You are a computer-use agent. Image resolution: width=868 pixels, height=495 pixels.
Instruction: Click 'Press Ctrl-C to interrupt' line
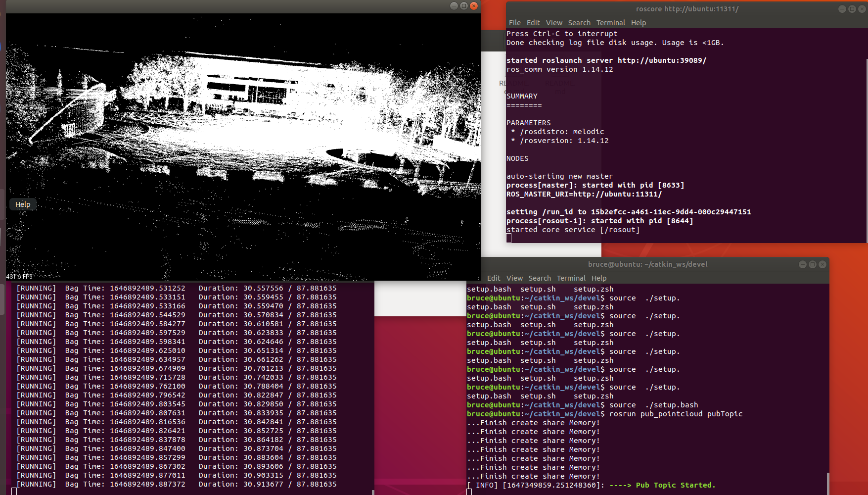(x=562, y=34)
